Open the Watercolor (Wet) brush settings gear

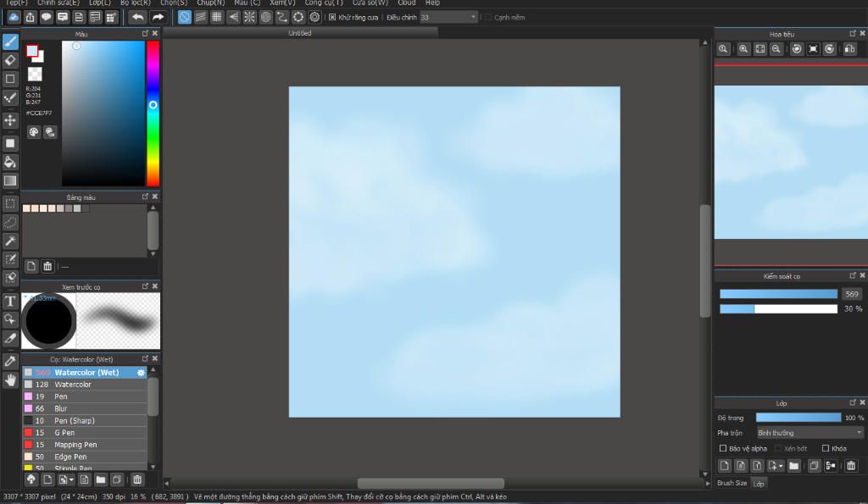click(x=141, y=373)
